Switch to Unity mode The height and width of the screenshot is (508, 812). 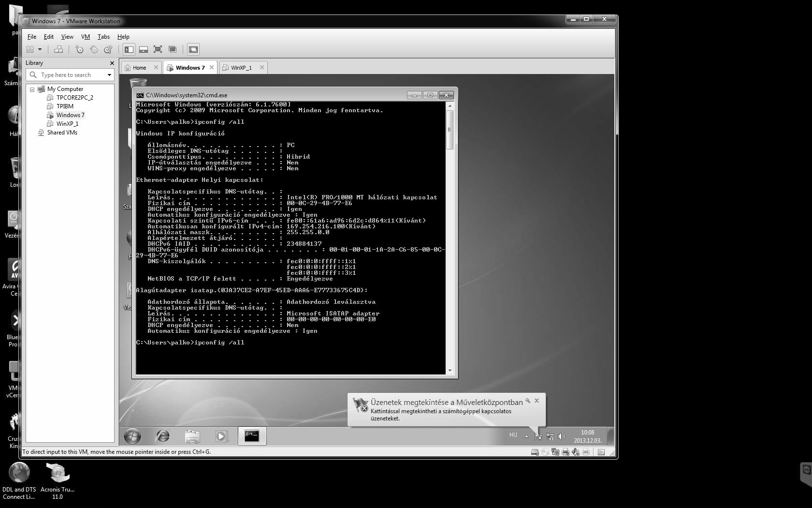172,49
